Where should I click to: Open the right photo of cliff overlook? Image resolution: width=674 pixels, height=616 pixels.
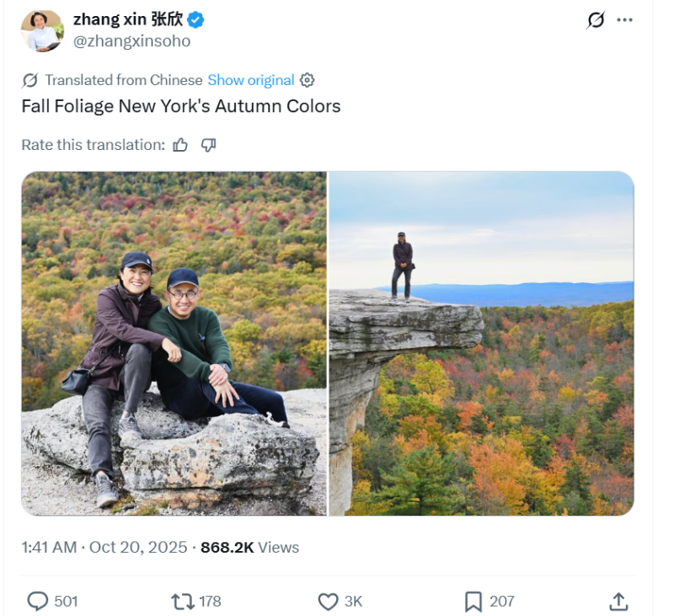tap(481, 343)
